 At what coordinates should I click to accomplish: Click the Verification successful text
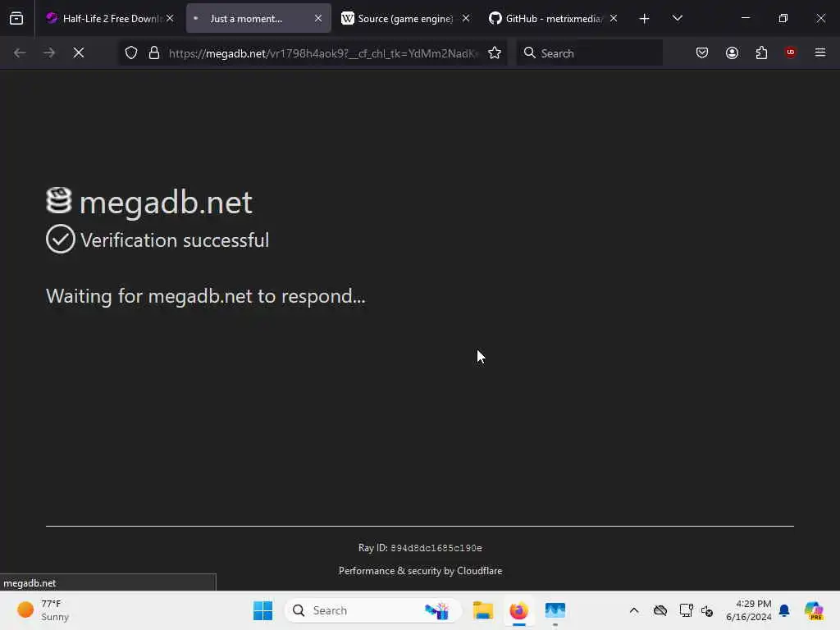175,240
